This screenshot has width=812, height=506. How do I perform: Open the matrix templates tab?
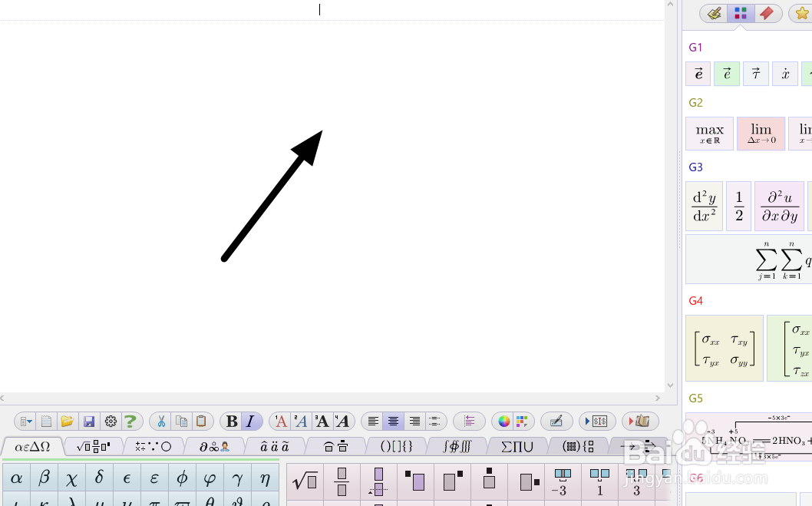[578, 446]
